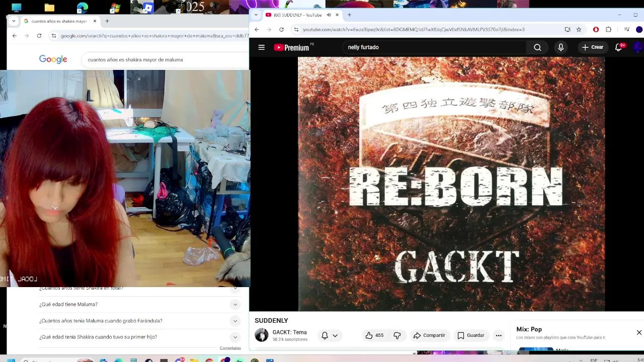
Task: Reload the YouTube page
Action: 281,30
